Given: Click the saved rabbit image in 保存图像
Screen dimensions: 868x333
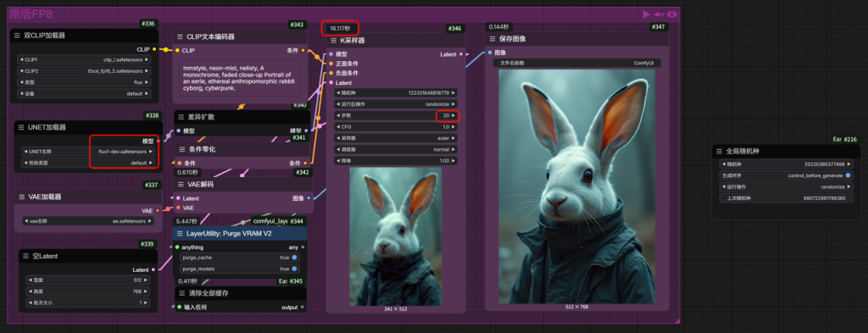Looking at the screenshot, I should click(576, 186).
